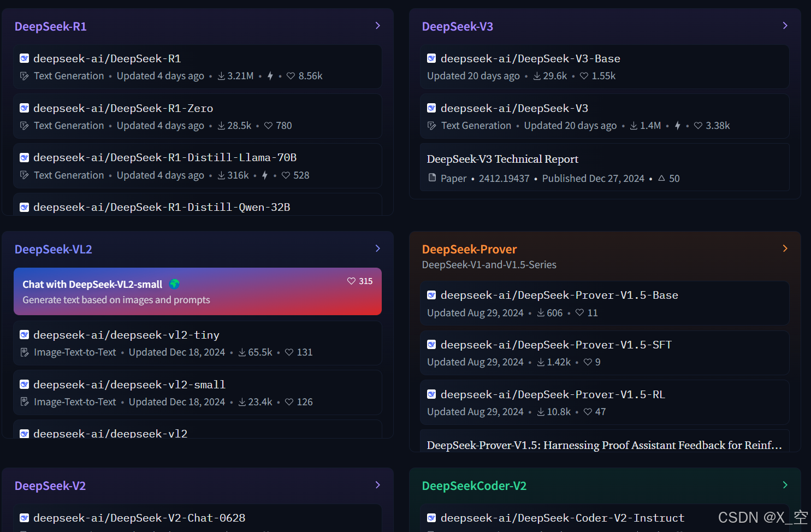
Task: Open Chat with DeepSeek-VL2-small space
Action: pos(197,291)
